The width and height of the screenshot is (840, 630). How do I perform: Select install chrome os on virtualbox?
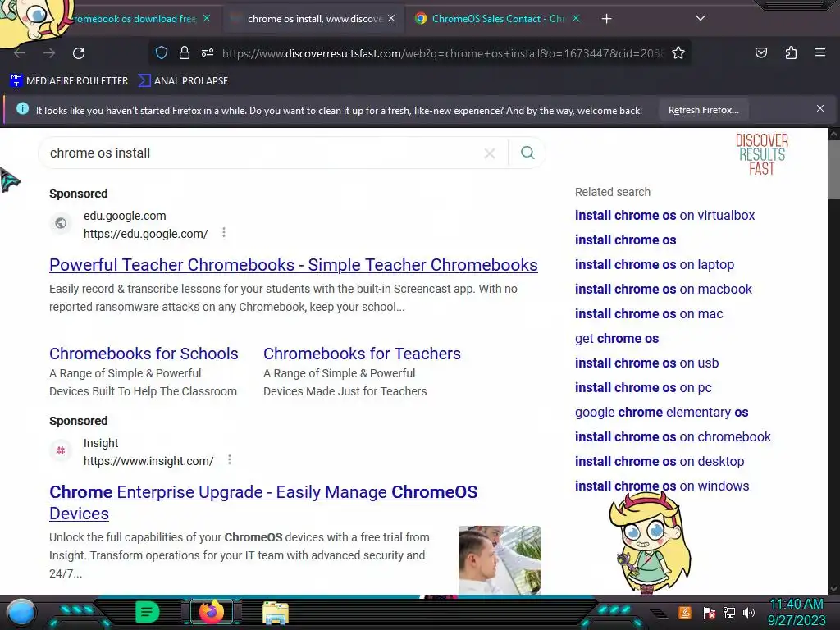664,216
